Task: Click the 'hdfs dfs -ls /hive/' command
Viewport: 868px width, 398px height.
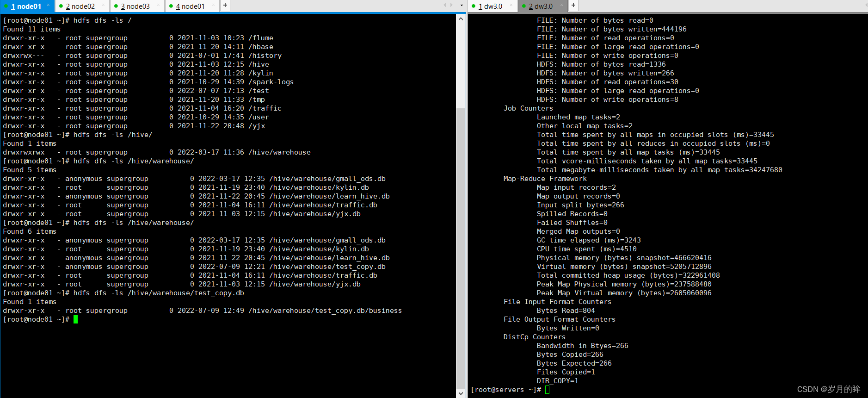Action: (x=113, y=135)
